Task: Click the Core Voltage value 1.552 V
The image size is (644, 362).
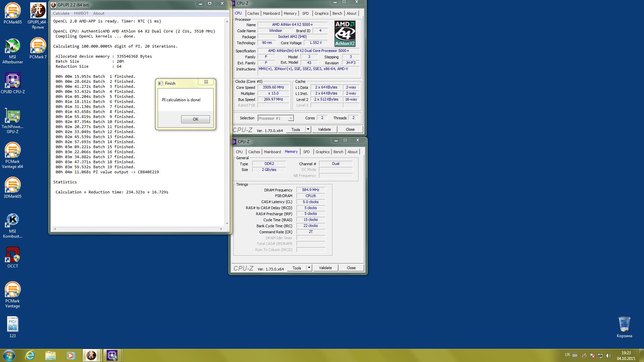Action: pos(316,43)
